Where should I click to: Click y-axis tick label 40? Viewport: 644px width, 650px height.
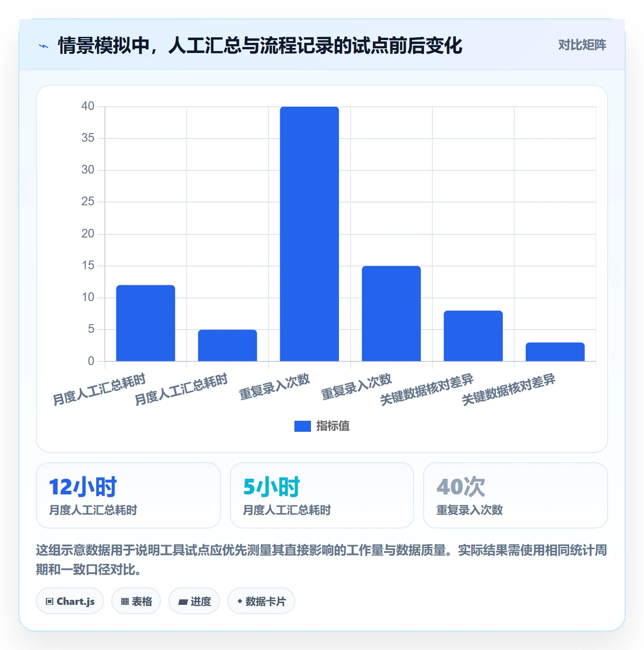88,106
